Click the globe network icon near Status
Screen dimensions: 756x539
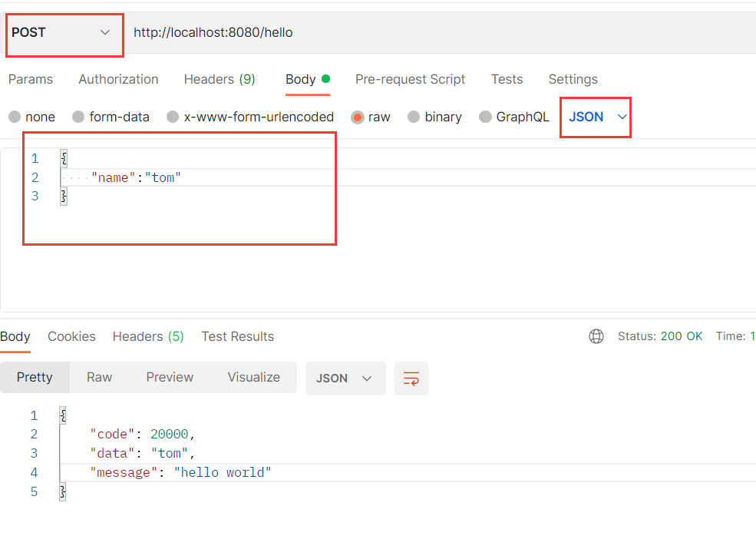pos(596,336)
